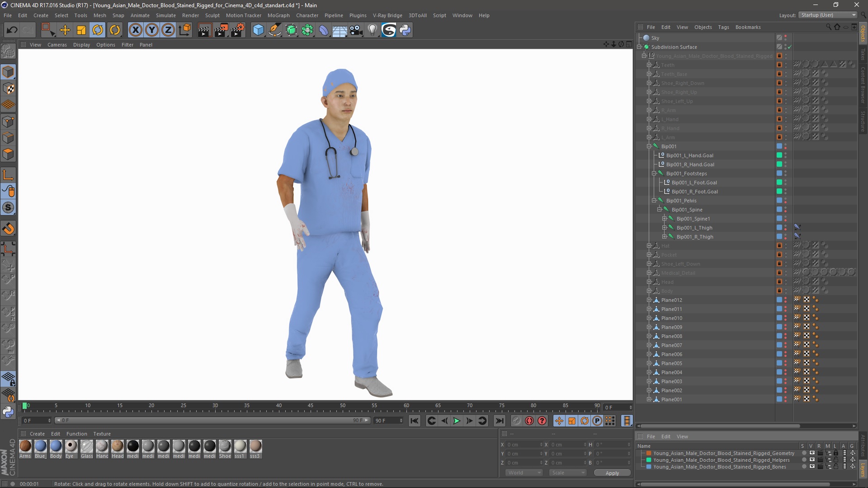868x488 pixels.
Task: Expand Plane012 object node
Action: (x=649, y=300)
